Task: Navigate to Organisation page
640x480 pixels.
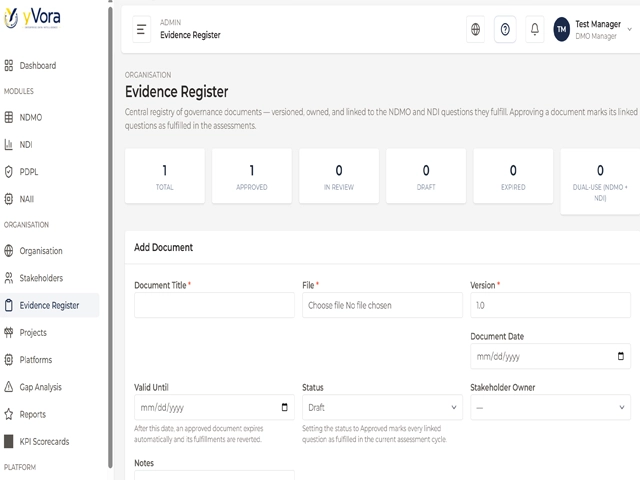Action: (50, 251)
